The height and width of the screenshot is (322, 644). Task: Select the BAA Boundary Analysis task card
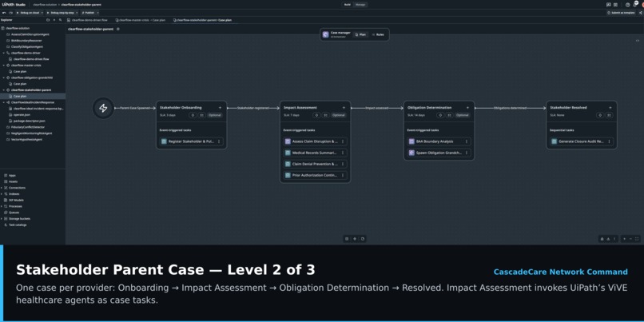coord(439,141)
